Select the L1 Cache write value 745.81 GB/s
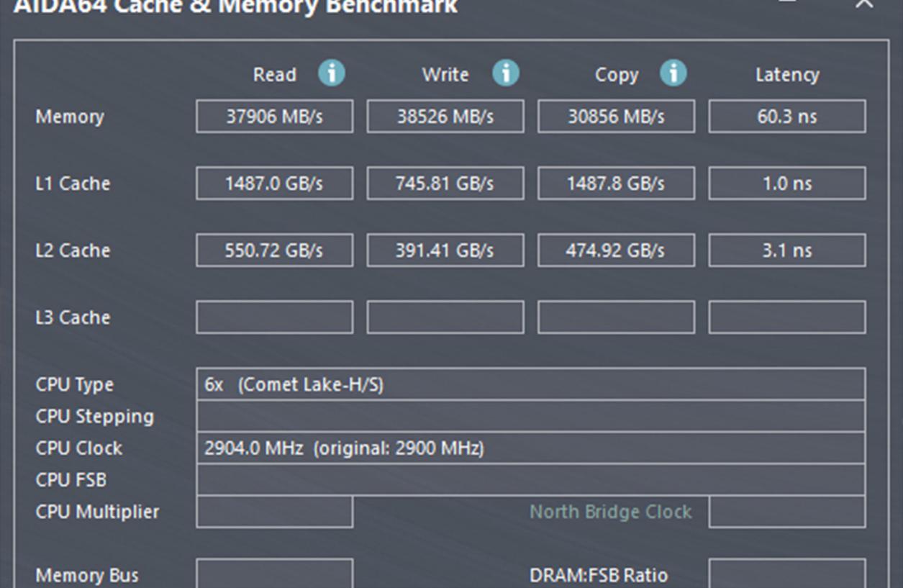The height and width of the screenshot is (588, 903). pos(445,184)
